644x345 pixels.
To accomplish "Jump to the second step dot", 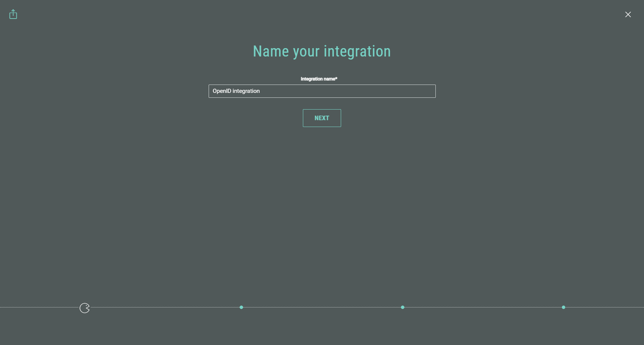I will pos(241,307).
